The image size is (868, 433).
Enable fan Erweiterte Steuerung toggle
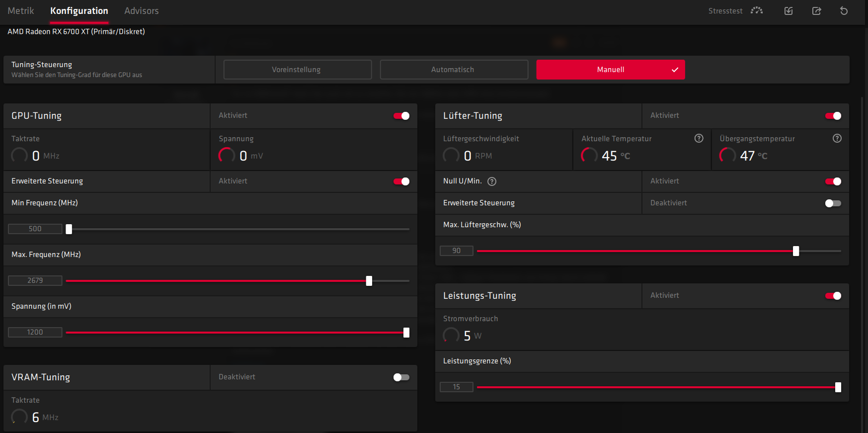pos(833,203)
